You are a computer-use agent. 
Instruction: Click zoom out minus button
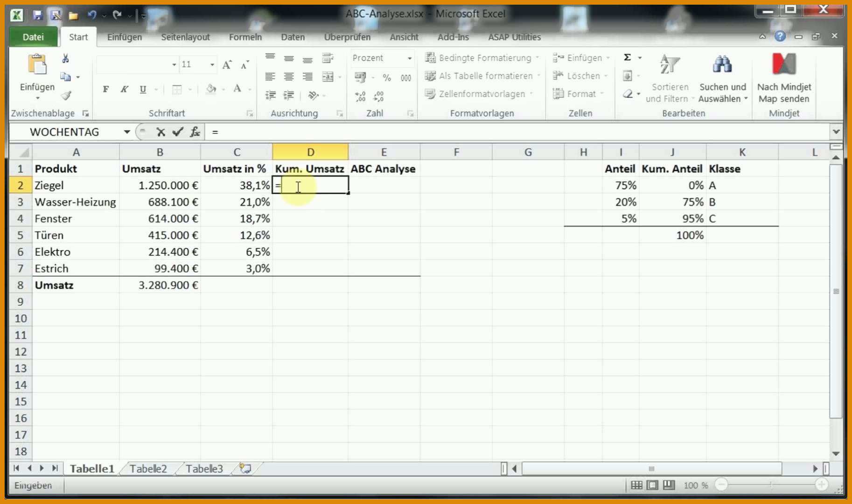[721, 485]
